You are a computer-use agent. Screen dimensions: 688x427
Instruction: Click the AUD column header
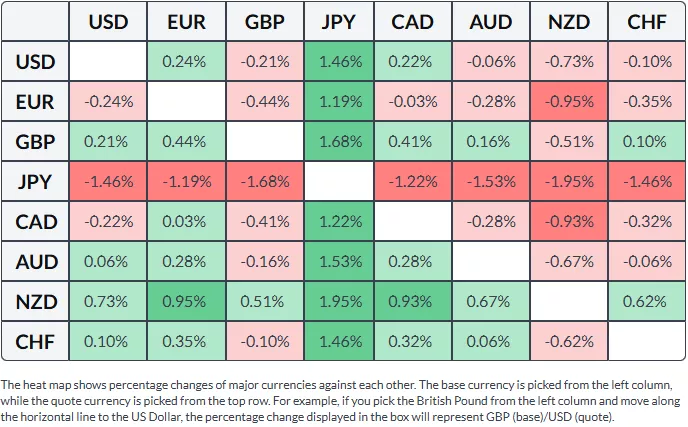click(x=491, y=22)
